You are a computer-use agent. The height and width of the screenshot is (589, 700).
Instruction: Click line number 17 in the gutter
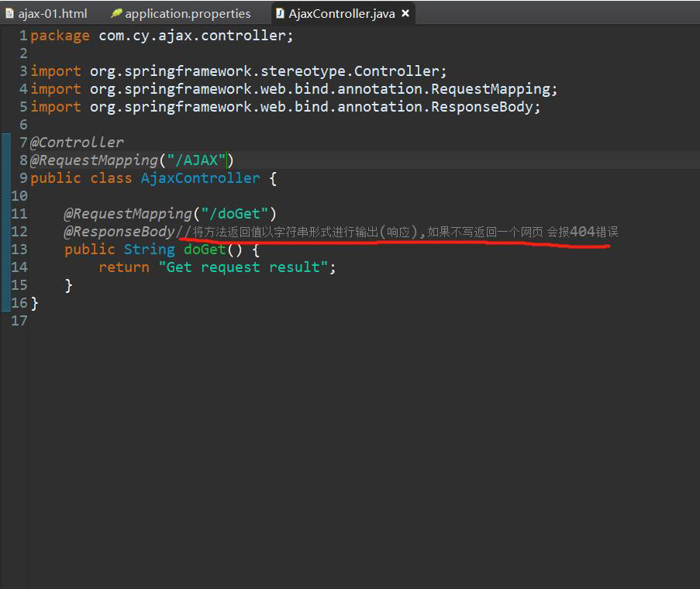(19, 321)
